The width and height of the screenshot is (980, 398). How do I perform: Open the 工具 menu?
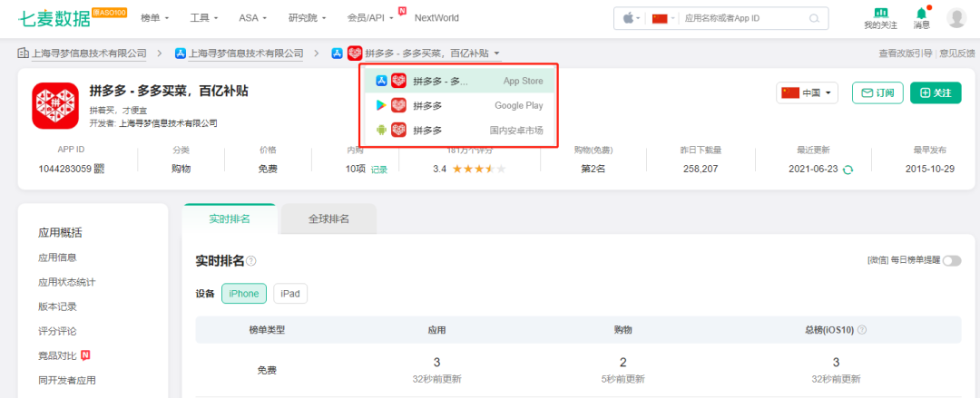204,18
